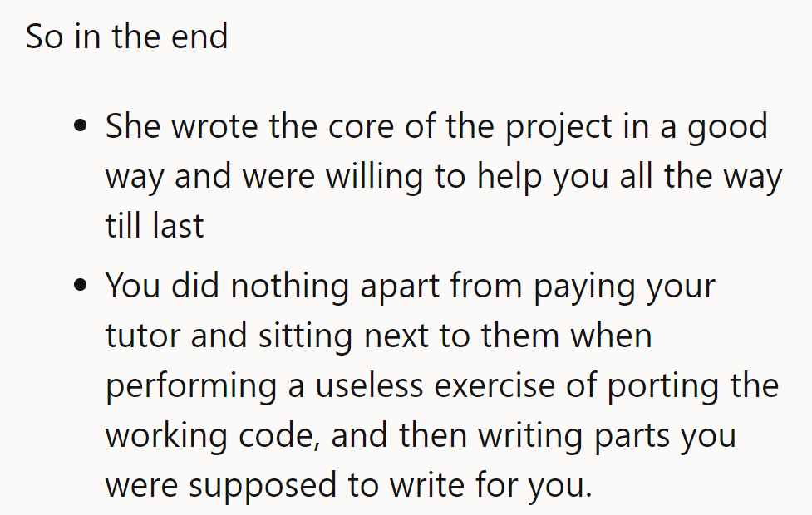Click the word "performing" in second bullet

pyautogui.click(x=191, y=386)
